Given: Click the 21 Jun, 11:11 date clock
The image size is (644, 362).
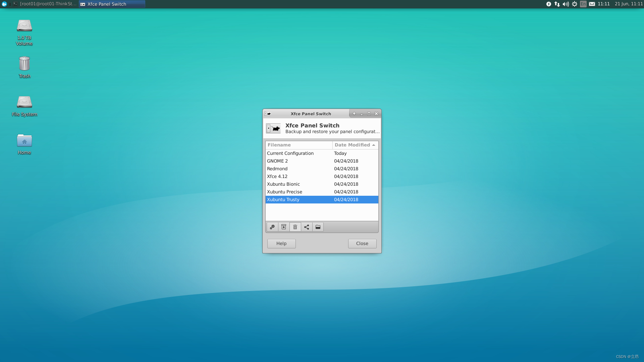Looking at the screenshot, I should (629, 4).
